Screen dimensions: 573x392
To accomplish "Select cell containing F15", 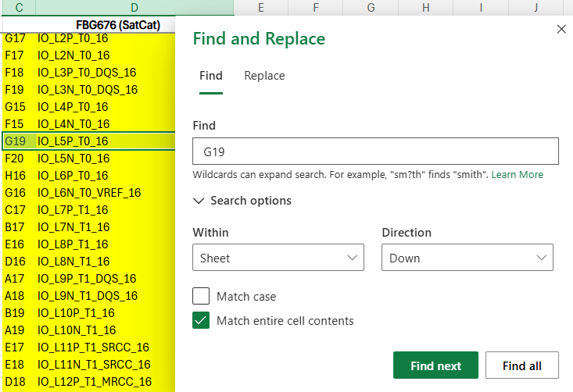I will pos(19,123).
